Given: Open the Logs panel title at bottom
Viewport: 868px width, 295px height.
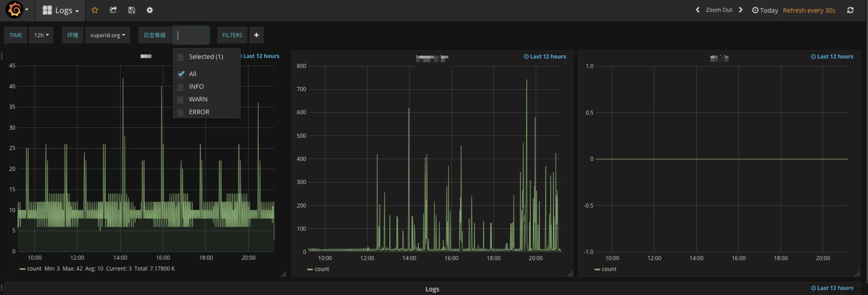Looking at the screenshot, I should coord(432,289).
